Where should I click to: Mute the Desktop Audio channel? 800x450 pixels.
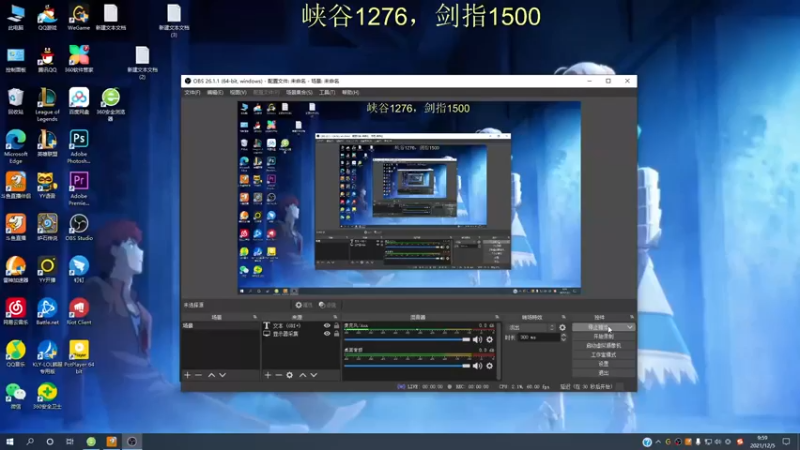coord(477,366)
